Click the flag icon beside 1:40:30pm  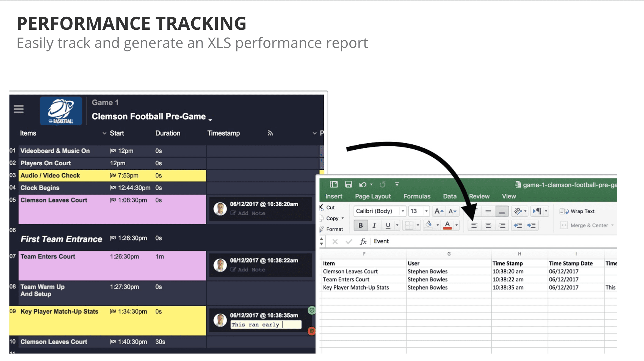113,342
